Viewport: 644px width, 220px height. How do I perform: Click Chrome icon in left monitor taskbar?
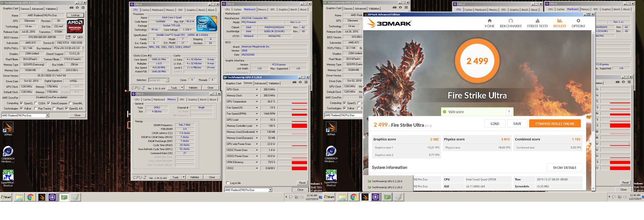[x=31, y=197]
